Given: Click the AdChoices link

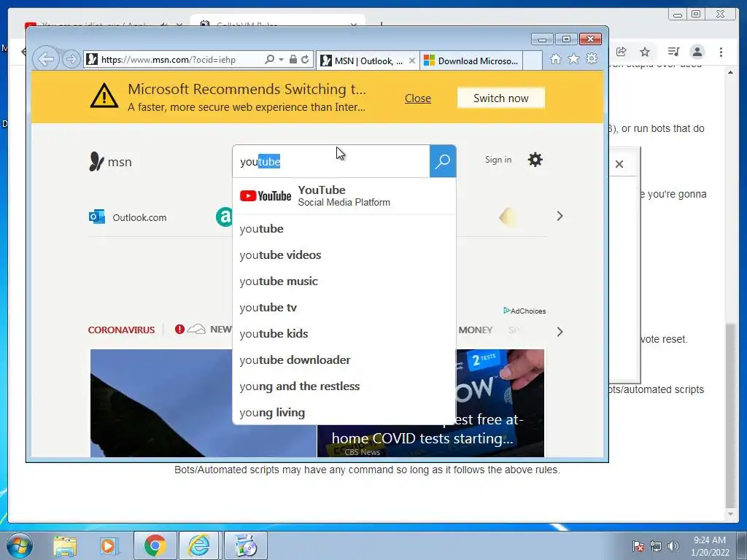Looking at the screenshot, I should coord(525,311).
